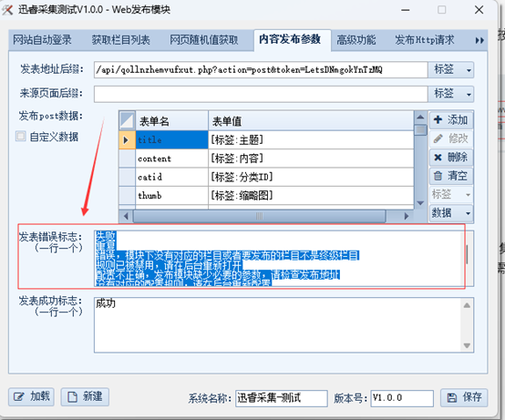Close the Web发布模块 window
This screenshot has width=505, height=420.
pyautogui.click(x=479, y=10)
